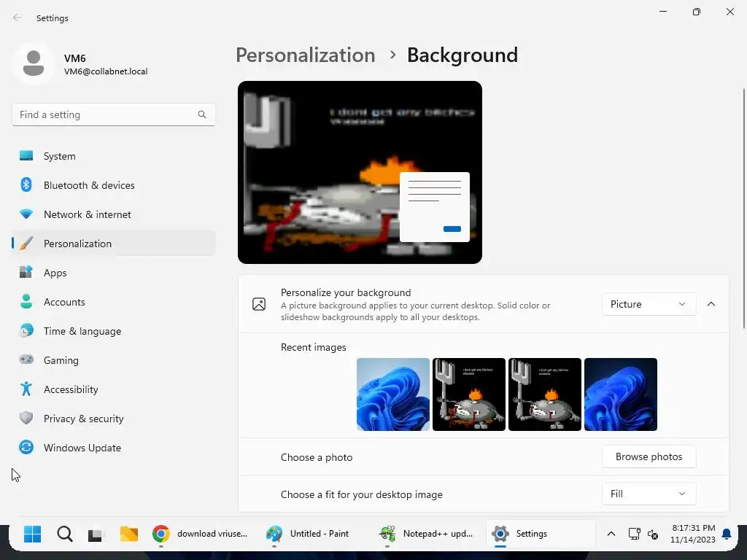The width and height of the screenshot is (747, 560).
Task: Click the picture icon beside Personalize your background
Action: (x=259, y=304)
